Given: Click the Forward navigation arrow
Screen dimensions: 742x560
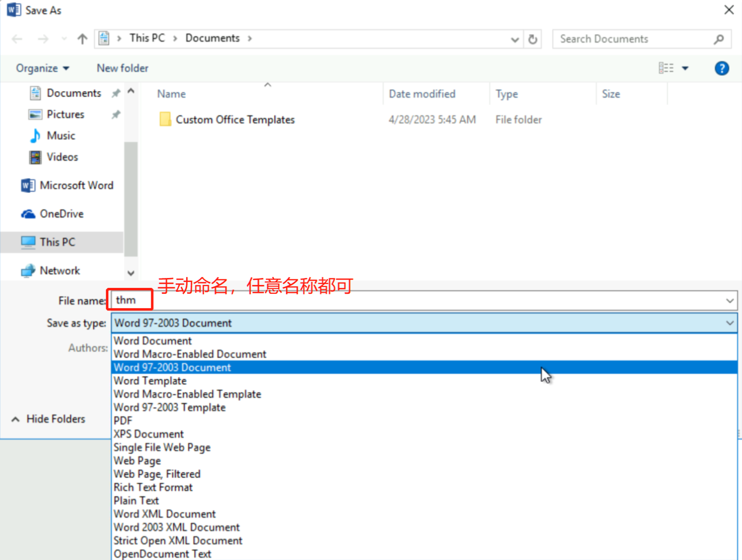Looking at the screenshot, I should click(x=43, y=39).
